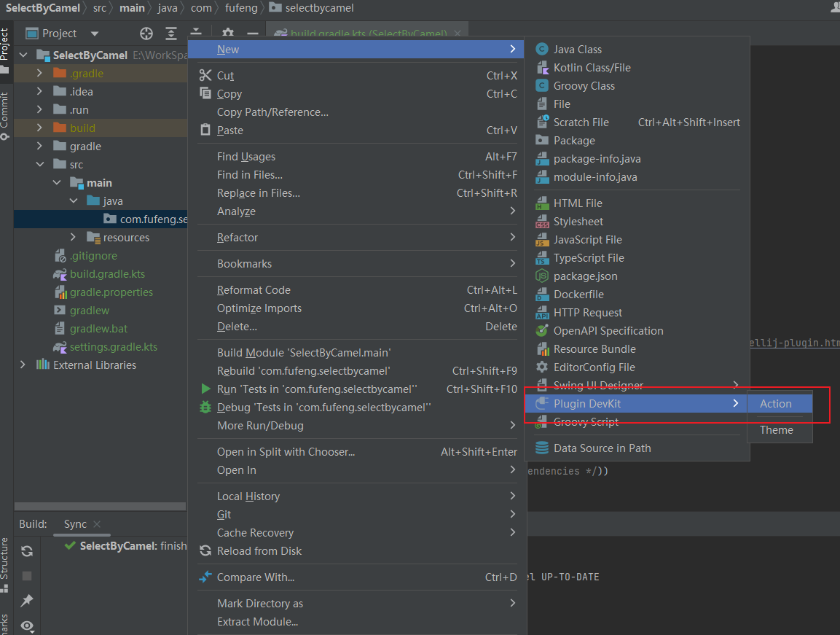The height and width of the screenshot is (635, 840).
Task: Open Local History submenu
Action: click(x=357, y=496)
